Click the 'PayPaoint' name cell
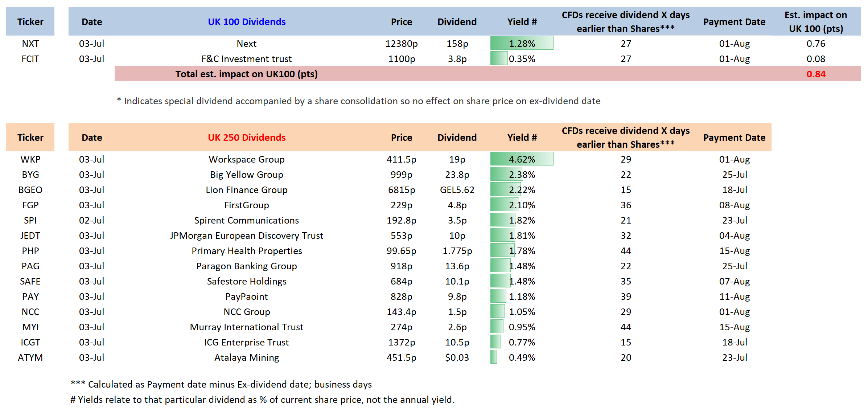 click(247, 297)
